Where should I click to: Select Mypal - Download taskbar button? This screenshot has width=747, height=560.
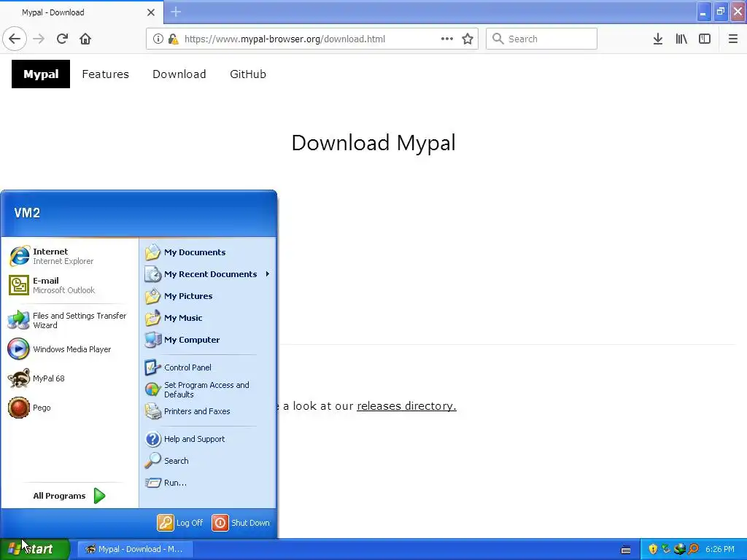[x=134, y=549]
